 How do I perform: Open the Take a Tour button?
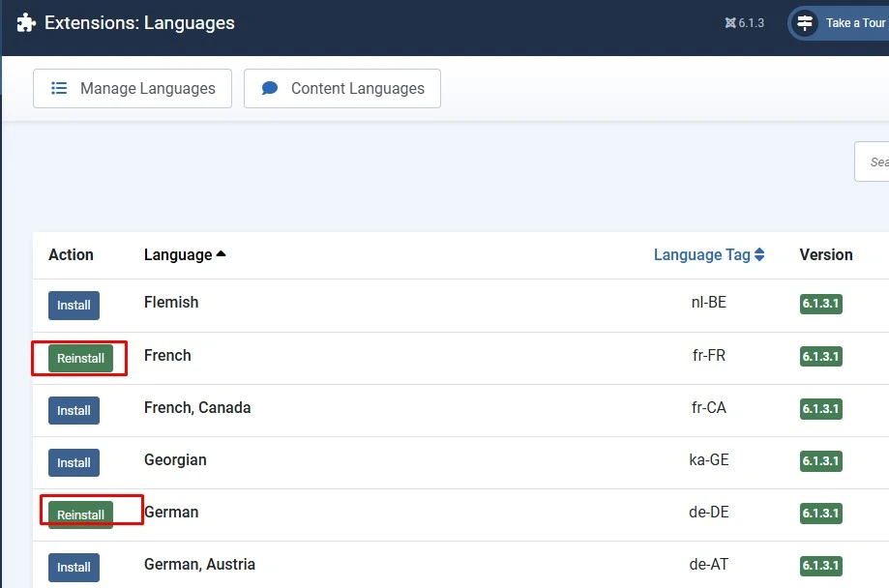point(839,23)
